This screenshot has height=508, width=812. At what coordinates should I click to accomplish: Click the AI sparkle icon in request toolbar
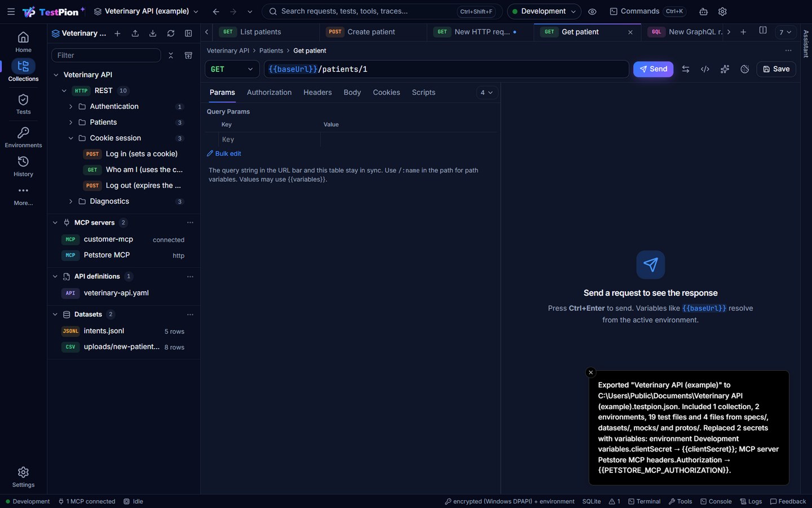(x=725, y=69)
